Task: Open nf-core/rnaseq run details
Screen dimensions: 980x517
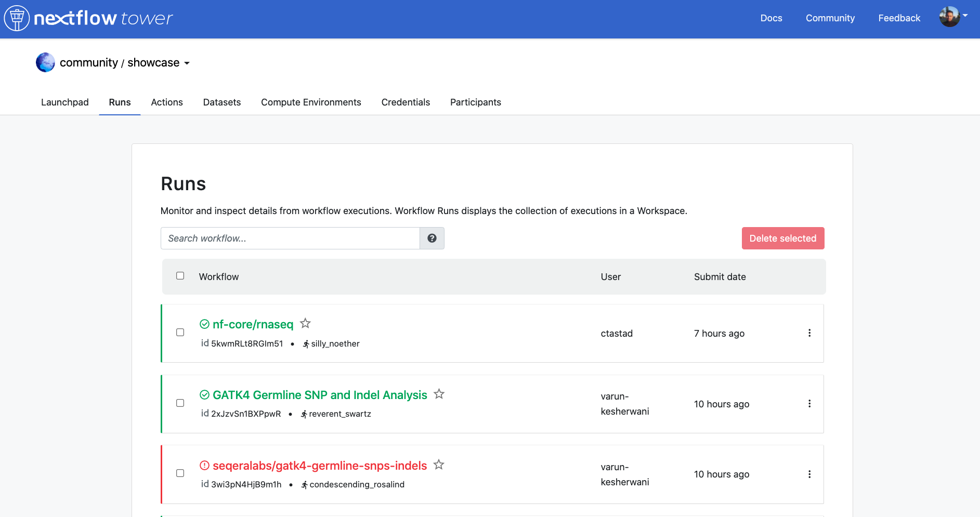Action: point(253,324)
